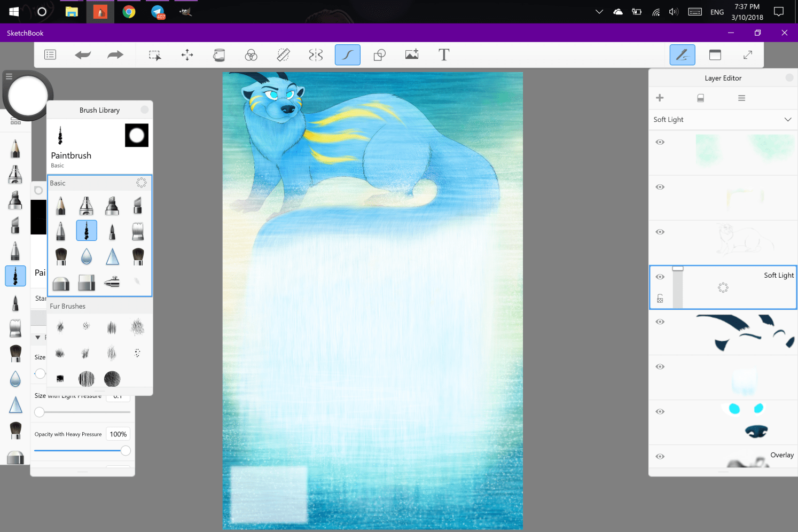Viewport: 798px width, 532px height.
Task: Toggle visibility of the sketch outline layer
Action: coord(660,232)
